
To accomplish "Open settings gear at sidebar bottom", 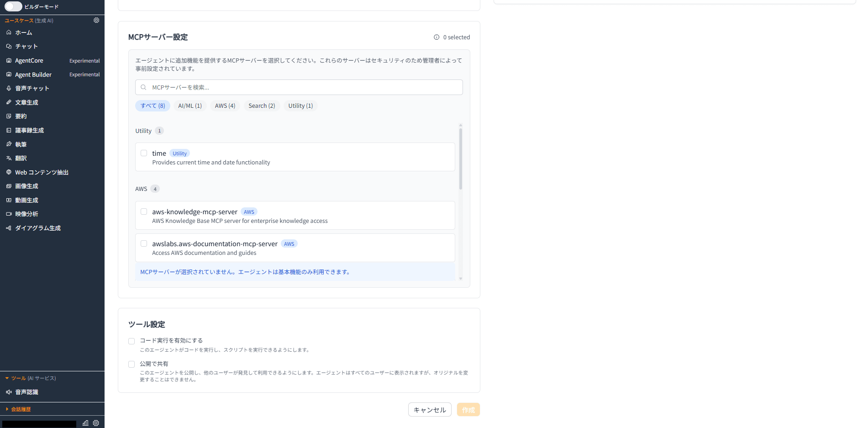I will pyautogui.click(x=96, y=423).
